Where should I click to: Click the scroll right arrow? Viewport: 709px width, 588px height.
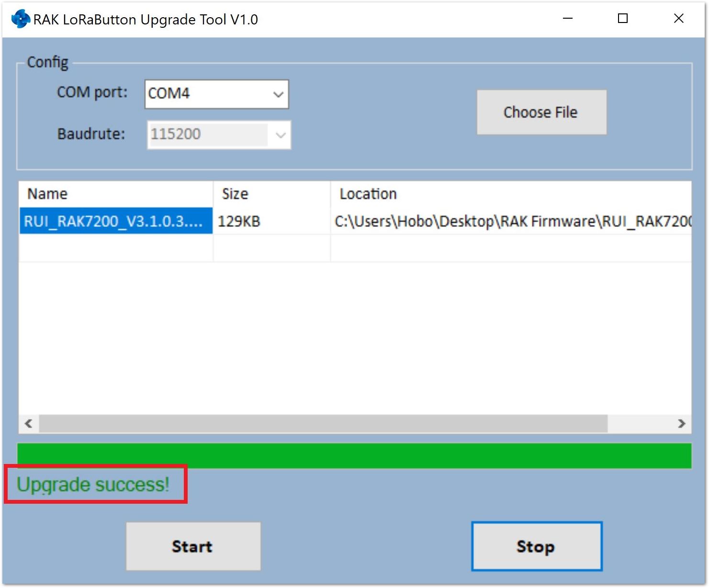coord(682,424)
